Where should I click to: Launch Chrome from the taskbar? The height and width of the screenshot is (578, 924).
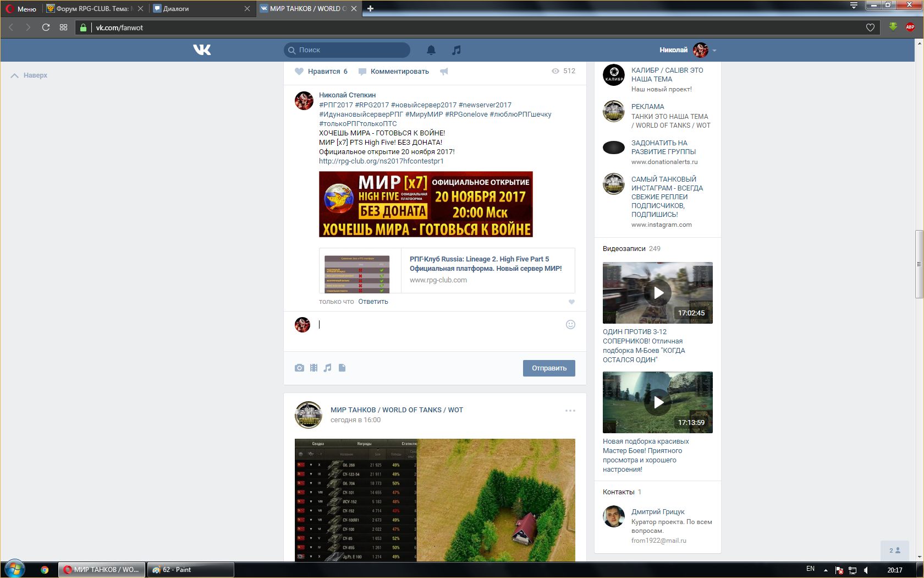coord(45,570)
